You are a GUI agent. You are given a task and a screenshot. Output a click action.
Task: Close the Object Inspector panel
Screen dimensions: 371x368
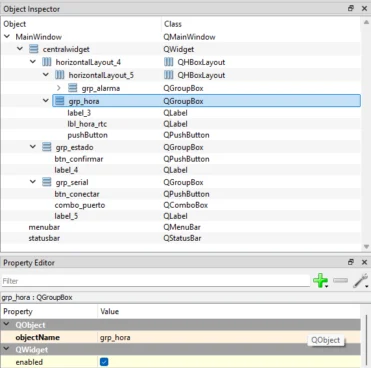point(364,8)
